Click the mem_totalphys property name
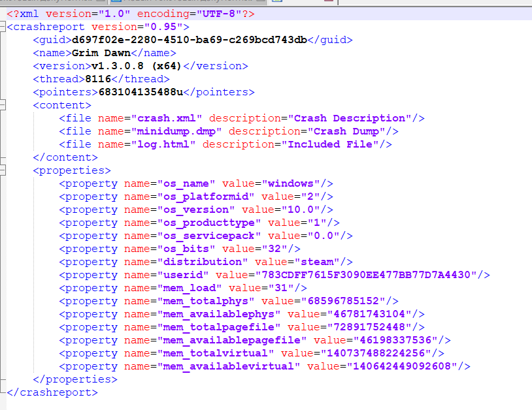532x410 pixels. point(206,301)
